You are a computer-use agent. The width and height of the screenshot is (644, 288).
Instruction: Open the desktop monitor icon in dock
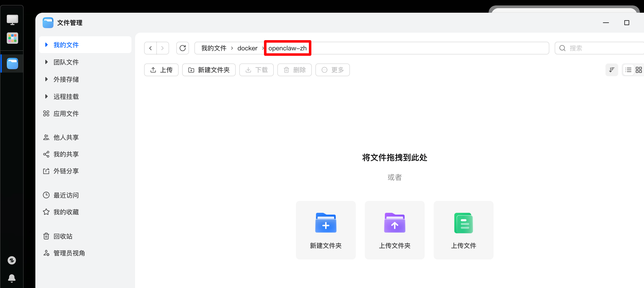pos(12,20)
